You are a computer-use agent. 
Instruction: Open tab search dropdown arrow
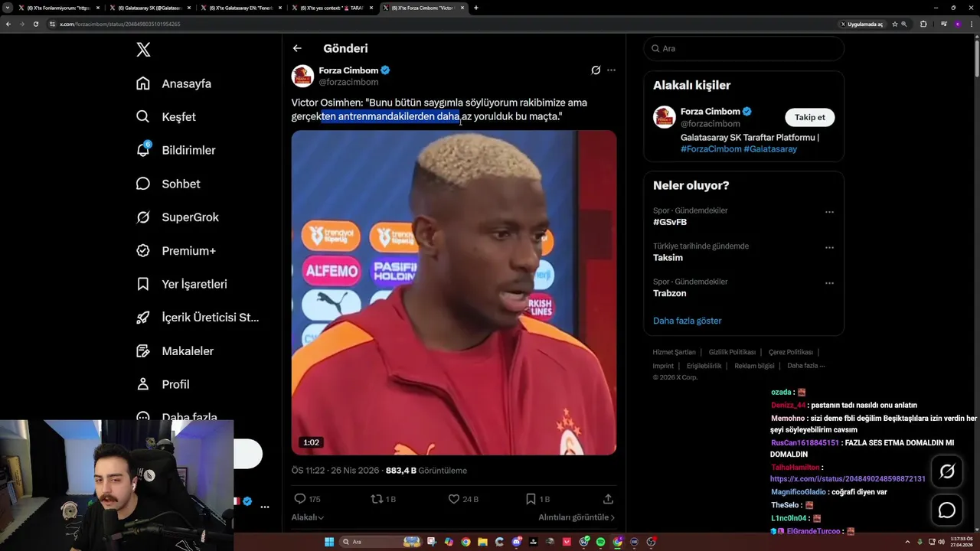[x=8, y=8]
